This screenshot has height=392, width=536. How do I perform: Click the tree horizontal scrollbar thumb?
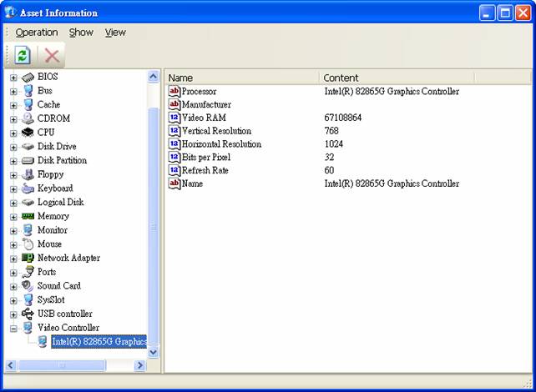[x=62, y=365]
